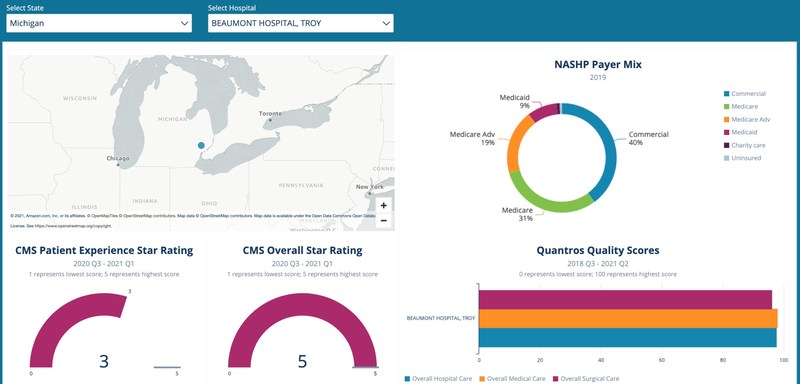Toggle the Medicare legend entry in Payer Mix
This screenshot has height=384, width=800.
pos(741,107)
